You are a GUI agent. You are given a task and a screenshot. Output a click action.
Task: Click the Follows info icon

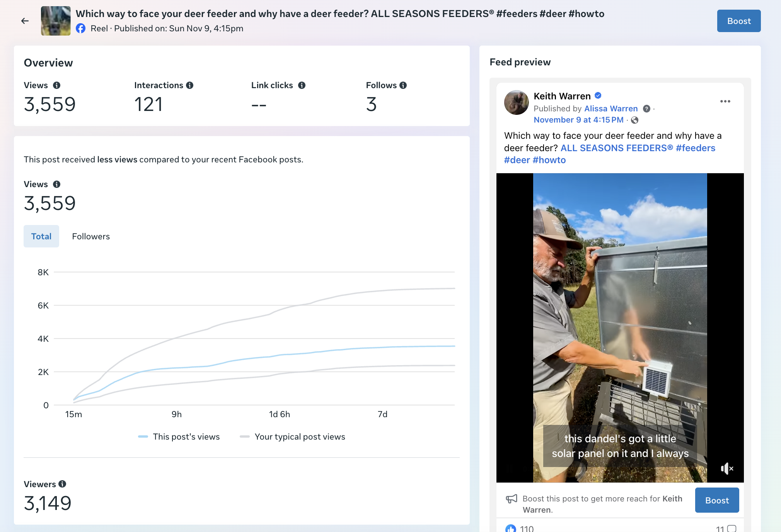[403, 85]
